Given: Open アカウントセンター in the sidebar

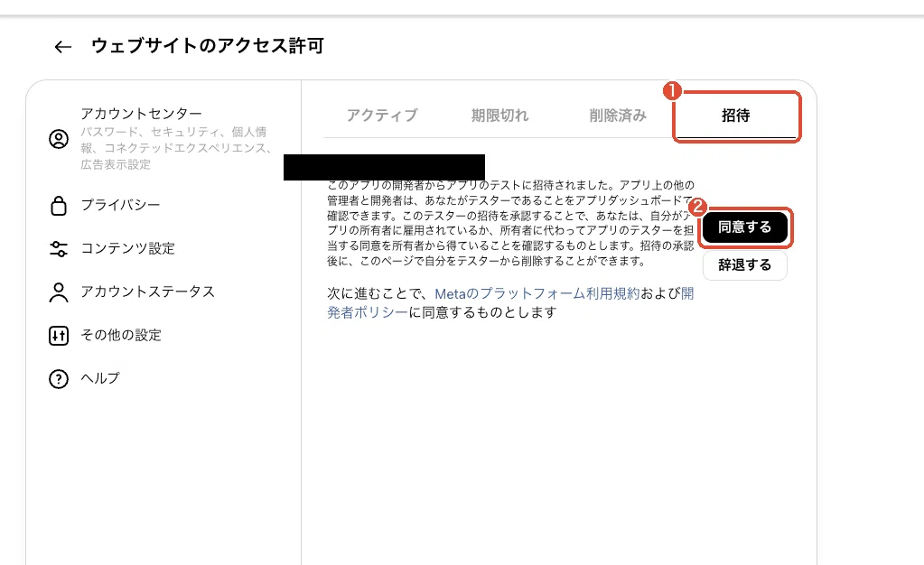Looking at the screenshot, I should tap(142, 113).
